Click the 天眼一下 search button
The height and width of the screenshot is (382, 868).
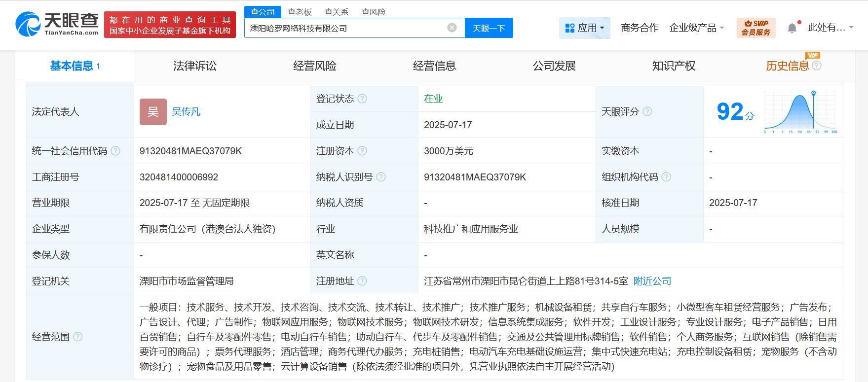click(489, 28)
